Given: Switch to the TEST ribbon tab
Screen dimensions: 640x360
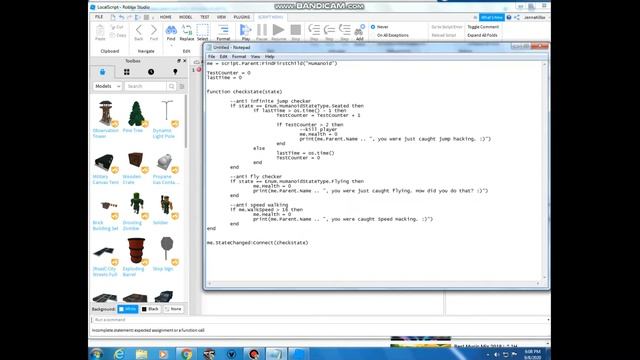Looking at the screenshot, I should click(204, 17).
